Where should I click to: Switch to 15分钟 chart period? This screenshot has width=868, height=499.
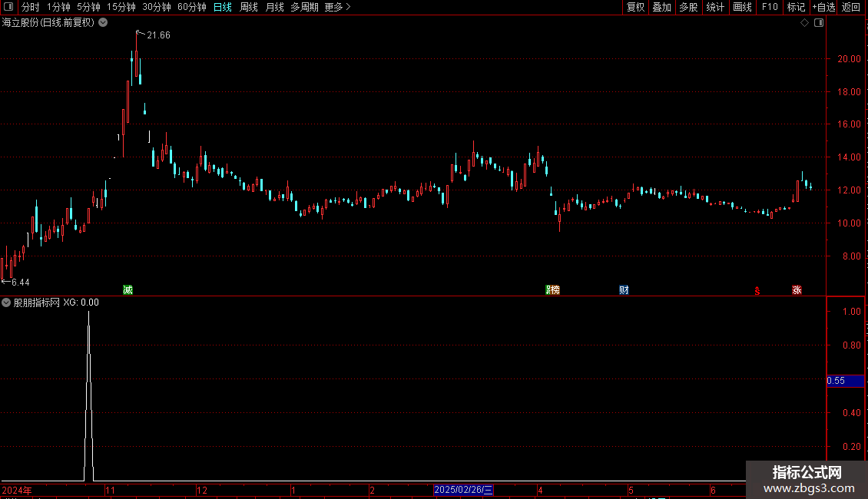[121, 7]
